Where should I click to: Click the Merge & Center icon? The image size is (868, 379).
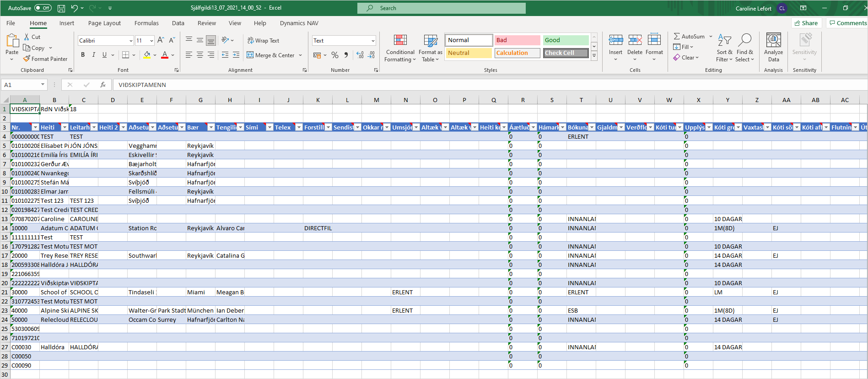pos(250,55)
